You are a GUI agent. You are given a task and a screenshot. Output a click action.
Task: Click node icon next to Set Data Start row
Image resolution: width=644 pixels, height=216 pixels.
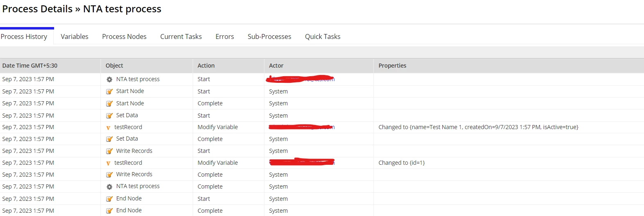(x=109, y=116)
